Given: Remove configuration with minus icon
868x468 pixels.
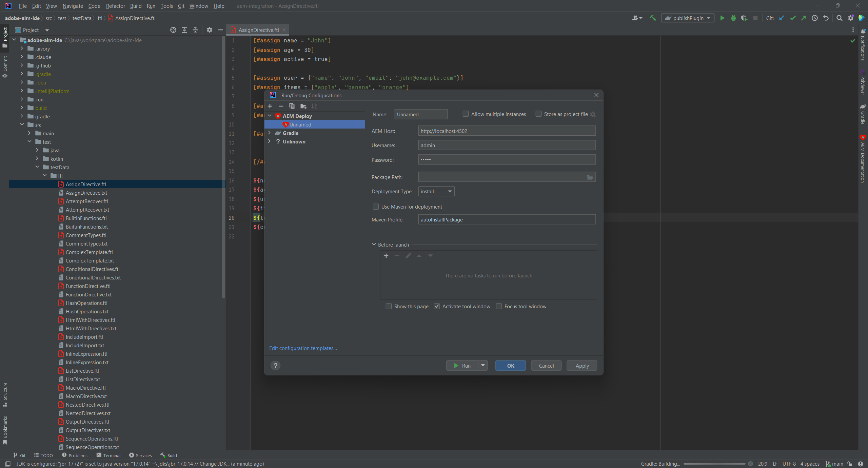Looking at the screenshot, I should [x=281, y=106].
